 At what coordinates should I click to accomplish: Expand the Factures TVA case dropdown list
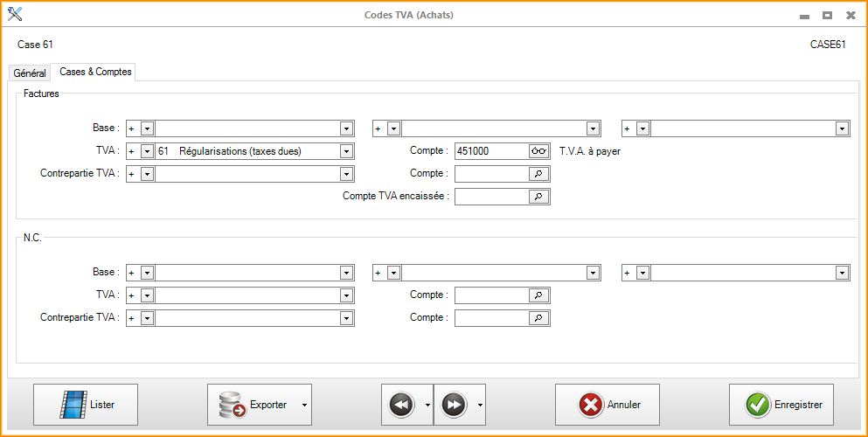(x=347, y=151)
